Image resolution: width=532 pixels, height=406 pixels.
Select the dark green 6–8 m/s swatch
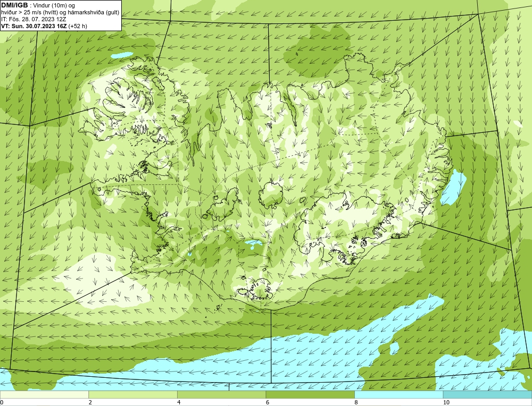click(310, 394)
